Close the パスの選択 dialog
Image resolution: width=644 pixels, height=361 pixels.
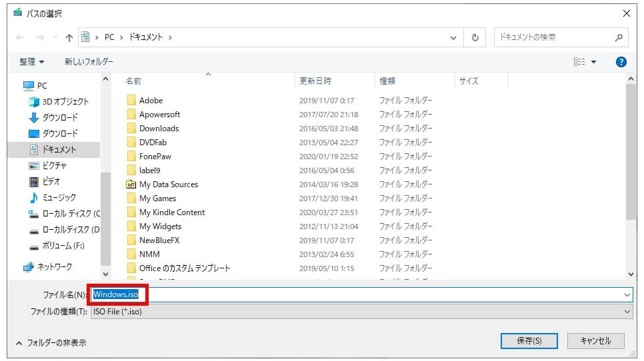tap(627, 13)
